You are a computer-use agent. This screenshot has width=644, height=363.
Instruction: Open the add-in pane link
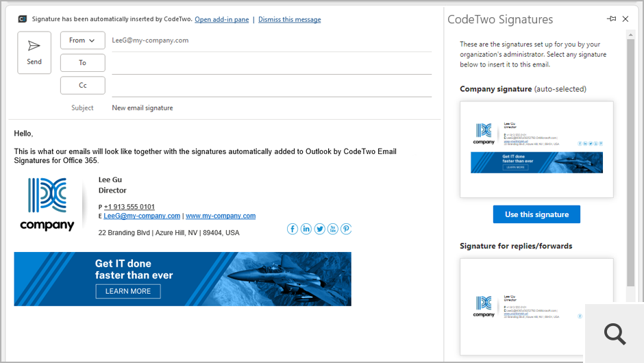(x=222, y=19)
